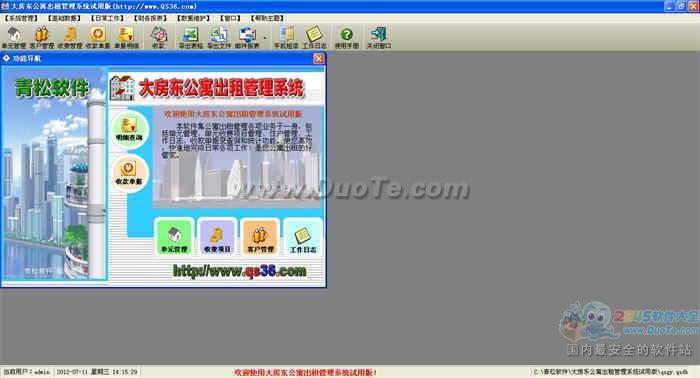
Task: Click 明细查询 round button in navigation panel
Action: [x=129, y=129]
